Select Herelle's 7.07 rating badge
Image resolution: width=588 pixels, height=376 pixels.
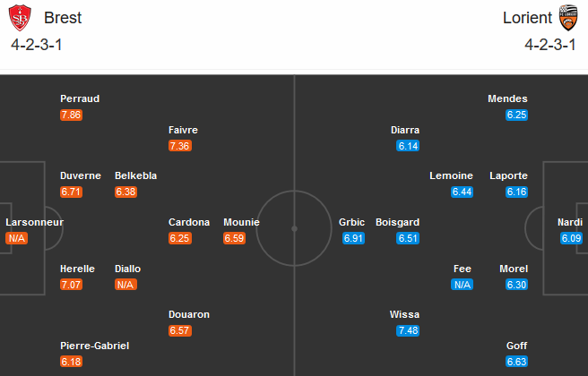click(72, 285)
